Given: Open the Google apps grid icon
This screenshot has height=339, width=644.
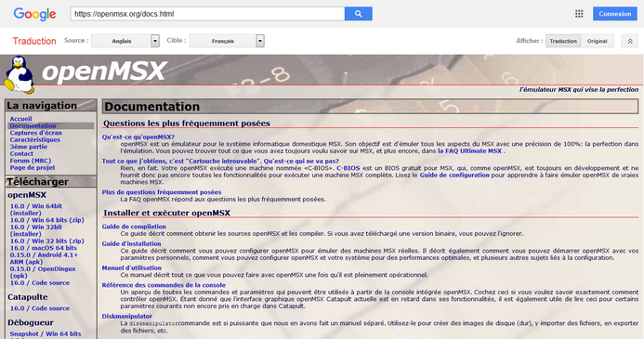Looking at the screenshot, I should click(x=579, y=14).
